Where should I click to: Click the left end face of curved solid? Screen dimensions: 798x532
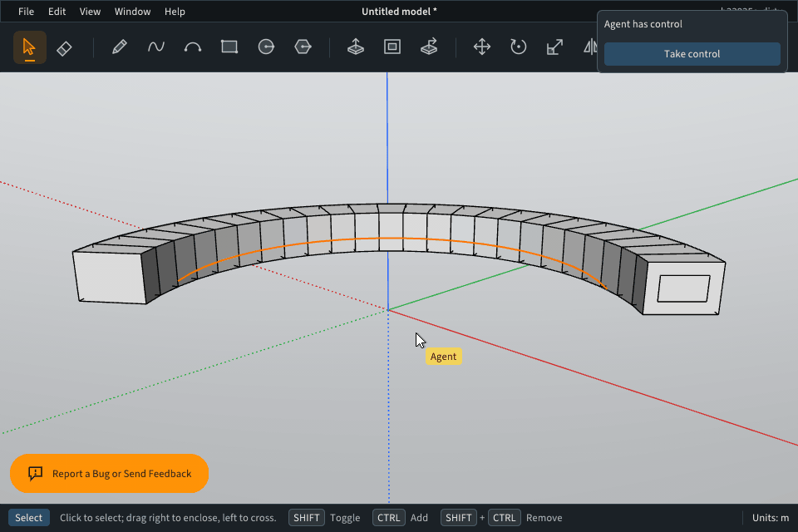coord(108,278)
